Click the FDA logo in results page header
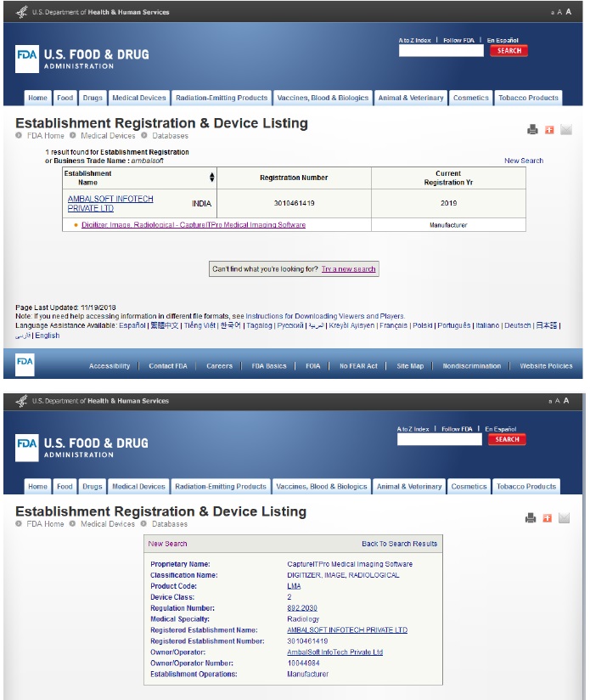Viewport: 590px width, 700px height. pyautogui.click(x=27, y=59)
